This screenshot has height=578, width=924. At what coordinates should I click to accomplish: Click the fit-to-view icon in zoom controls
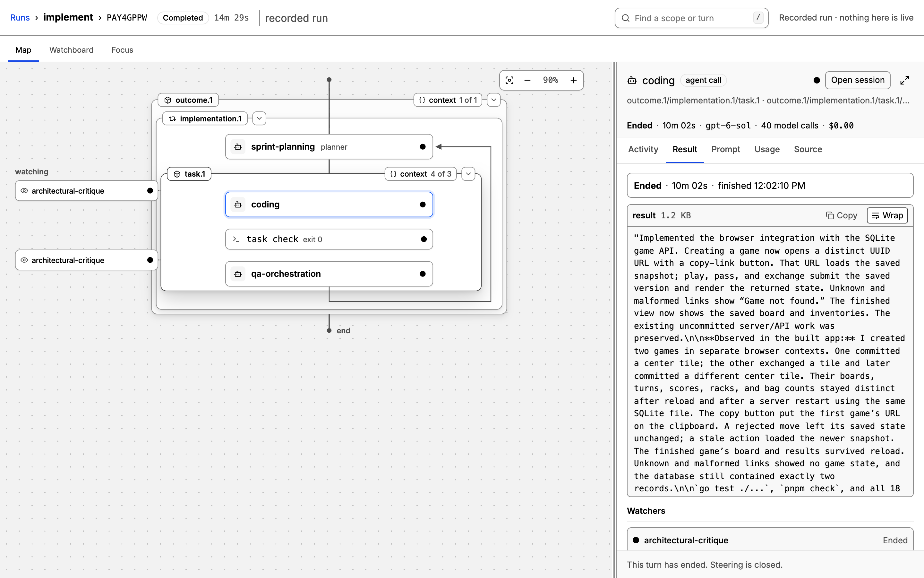click(509, 80)
